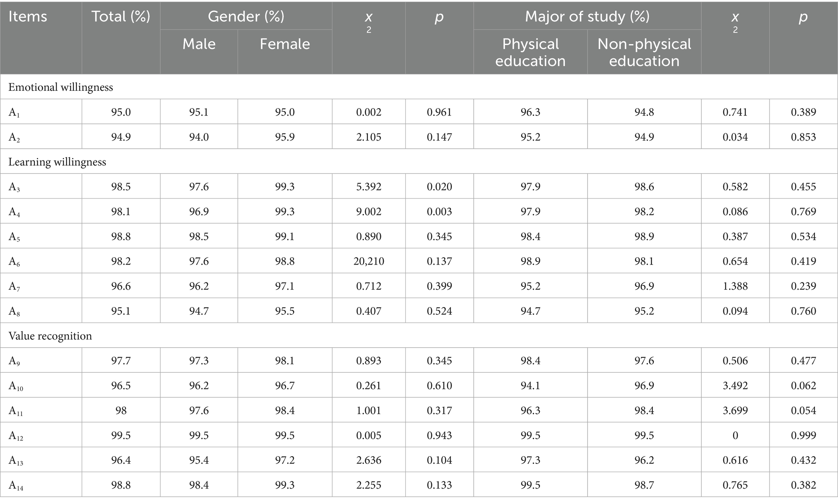Select the 5.392 value in row A3
Viewport: 838px width, 504px height.
(369, 187)
